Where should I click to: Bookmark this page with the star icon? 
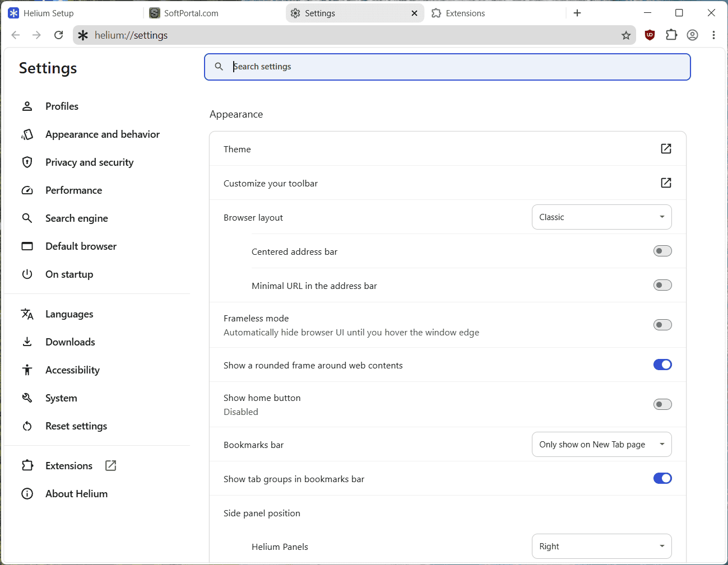click(626, 35)
